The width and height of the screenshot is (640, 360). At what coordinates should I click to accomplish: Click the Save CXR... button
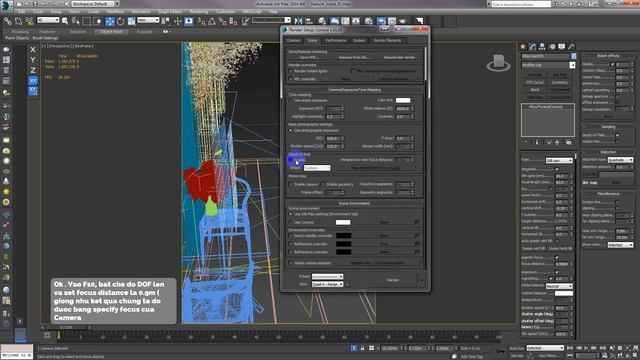click(x=309, y=58)
